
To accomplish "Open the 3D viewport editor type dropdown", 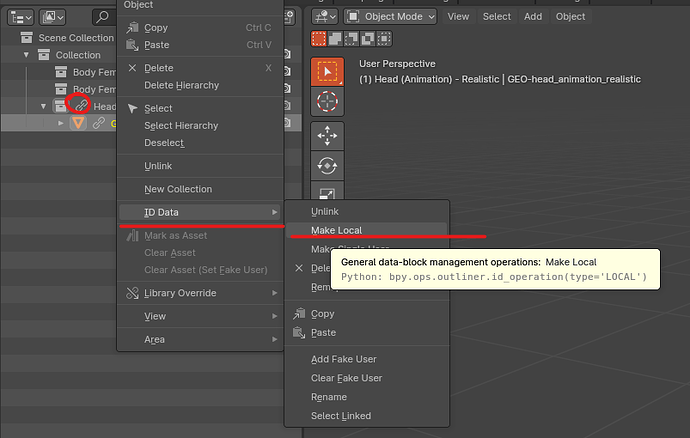I will click(x=324, y=17).
